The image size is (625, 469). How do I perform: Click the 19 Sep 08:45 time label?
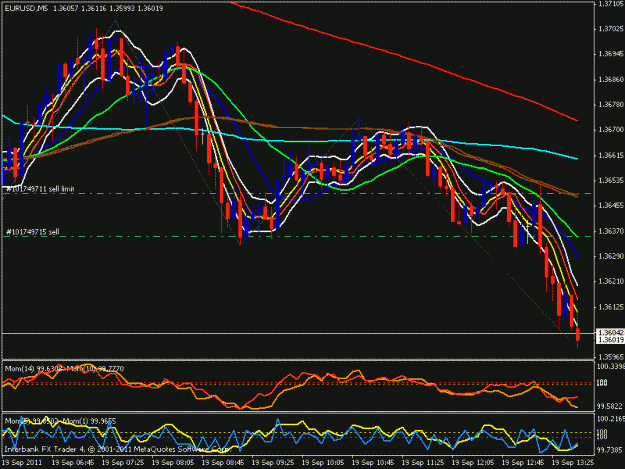[x=223, y=463]
